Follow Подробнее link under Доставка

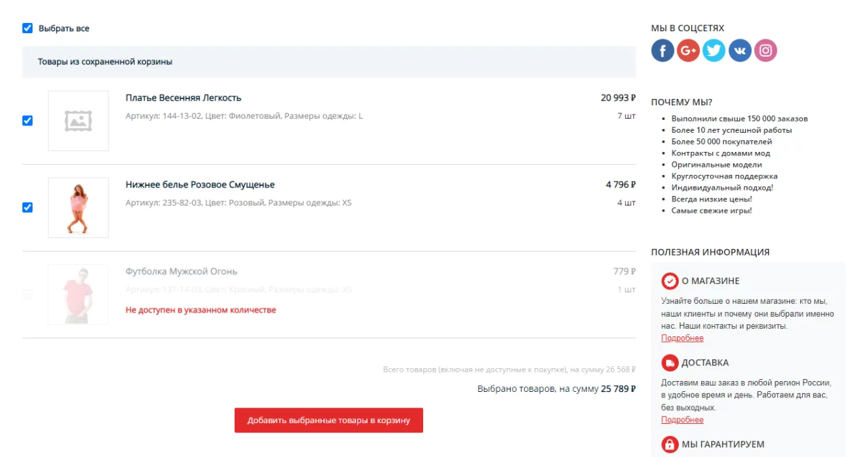(x=682, y=420)
